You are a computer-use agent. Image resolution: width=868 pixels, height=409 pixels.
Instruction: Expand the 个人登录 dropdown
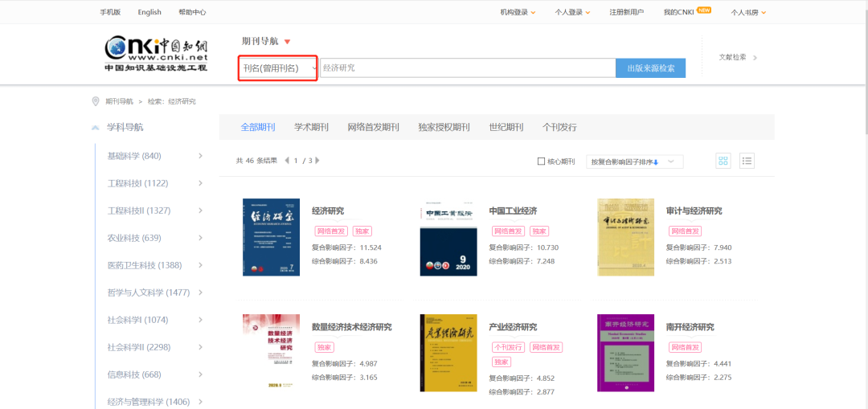(x=572, y=12)
